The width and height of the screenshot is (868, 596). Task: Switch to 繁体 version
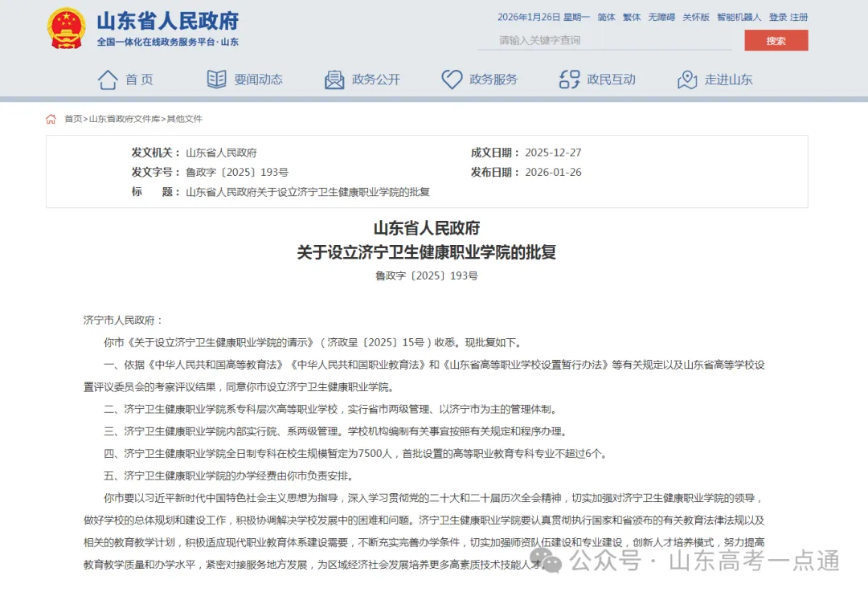point(632,17)
